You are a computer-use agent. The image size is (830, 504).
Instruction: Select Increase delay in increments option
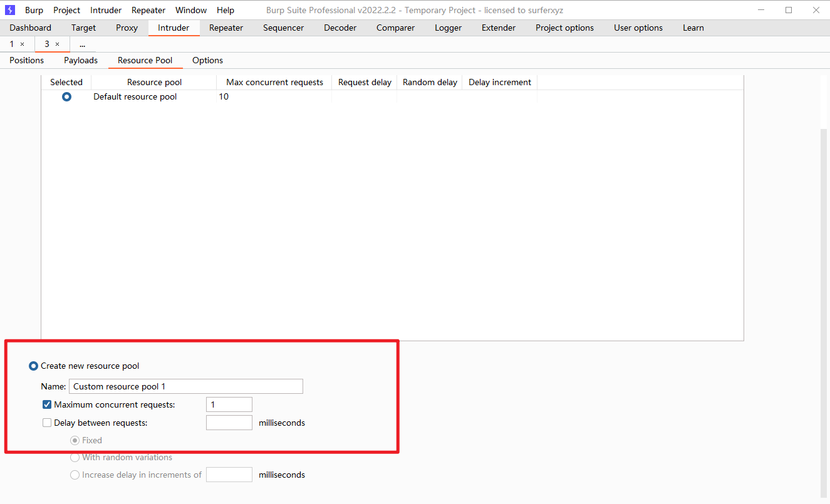(75, 475)
